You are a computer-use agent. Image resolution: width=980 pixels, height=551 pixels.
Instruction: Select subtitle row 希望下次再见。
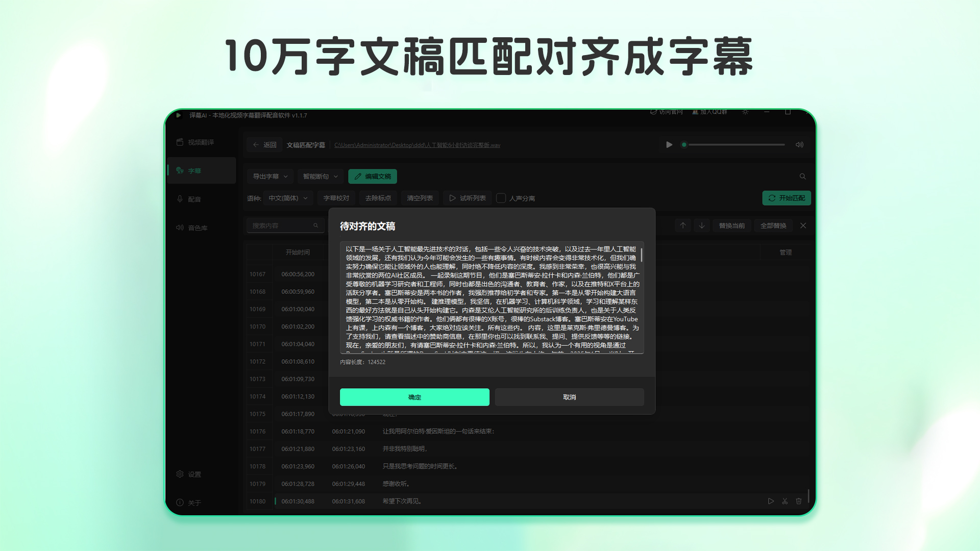(528, 502)
